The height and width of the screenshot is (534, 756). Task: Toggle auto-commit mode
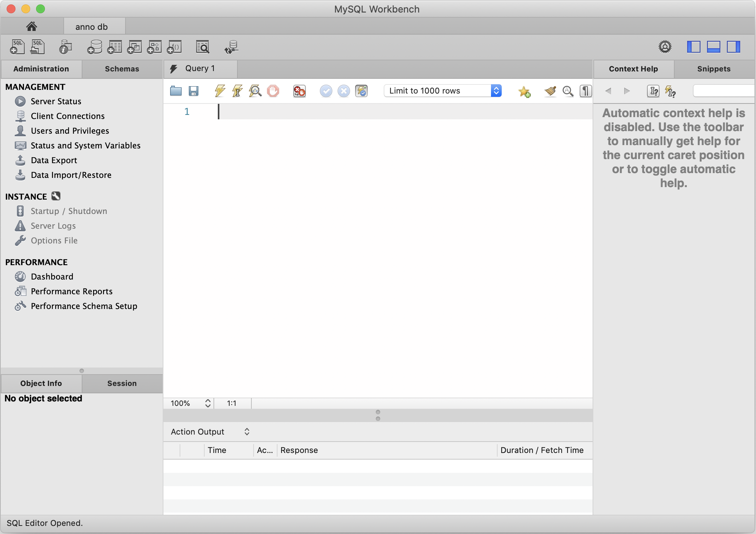point(361,91)
